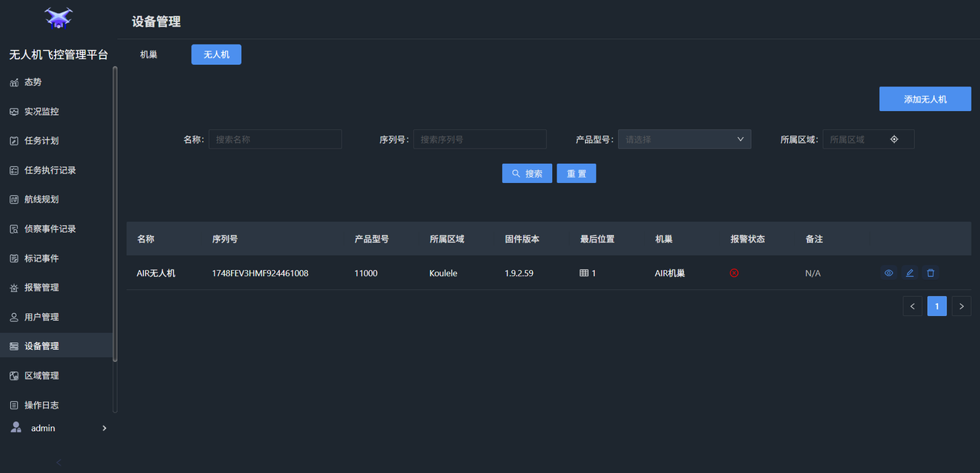Switch to the 无人机 tab
980x473 pixels.
[x=216, y=54]
